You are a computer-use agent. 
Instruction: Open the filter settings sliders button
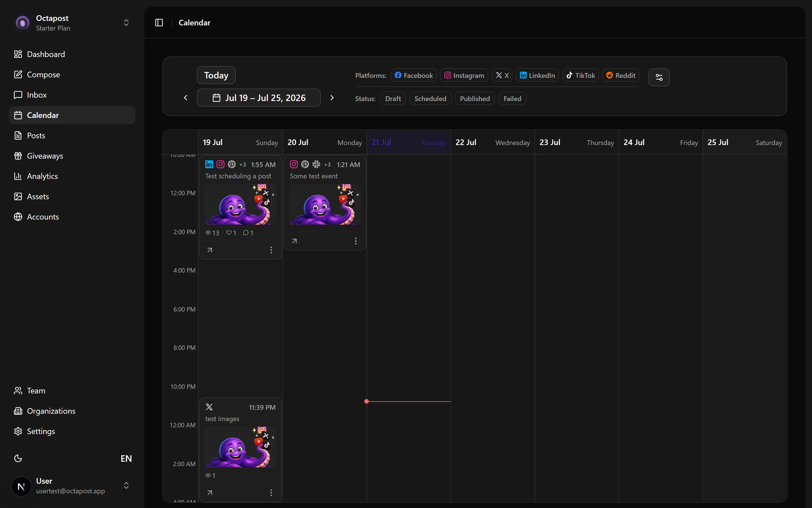pos(659,77)
